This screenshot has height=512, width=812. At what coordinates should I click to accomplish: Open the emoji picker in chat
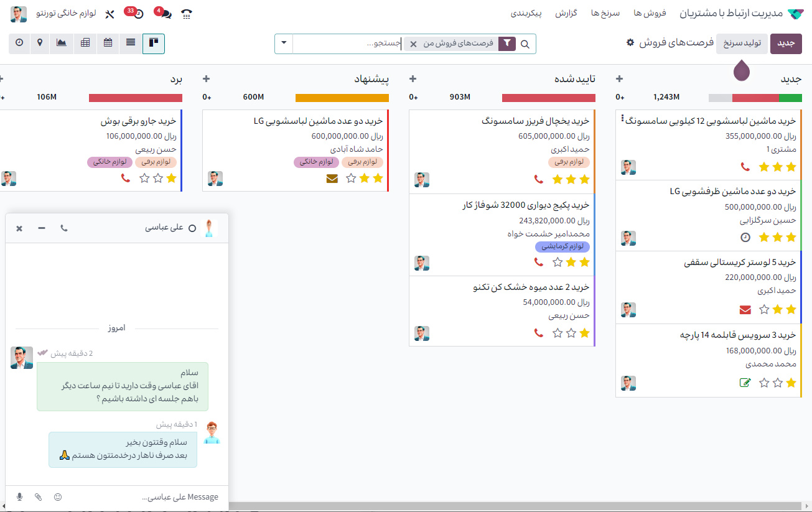tap(58, 497)
